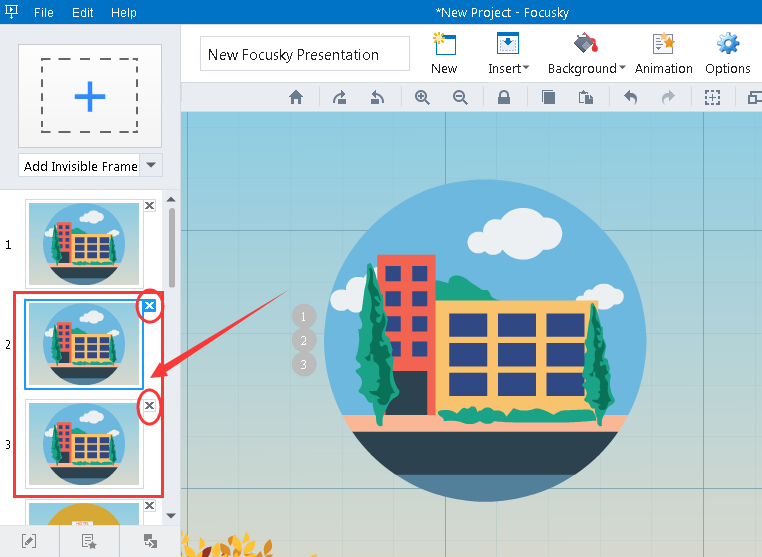Open the Background dropdown
This screenshot has width=762, height=557.
586,53
